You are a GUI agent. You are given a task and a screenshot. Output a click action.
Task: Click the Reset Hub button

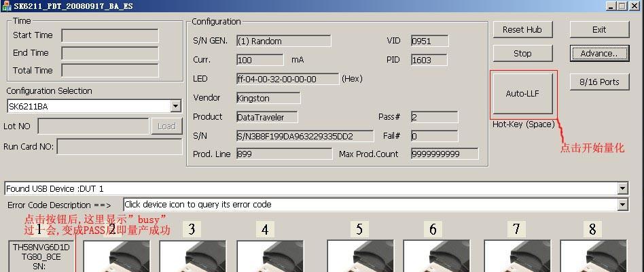(522, 30)
